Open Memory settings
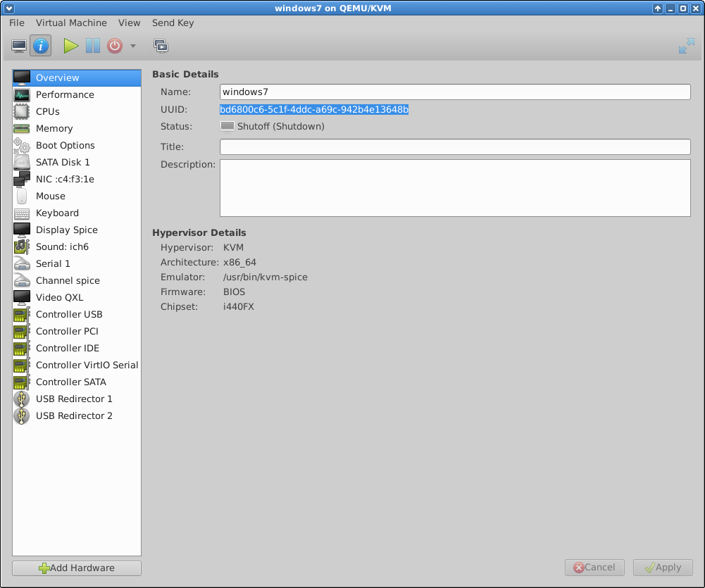 (77, 129)
